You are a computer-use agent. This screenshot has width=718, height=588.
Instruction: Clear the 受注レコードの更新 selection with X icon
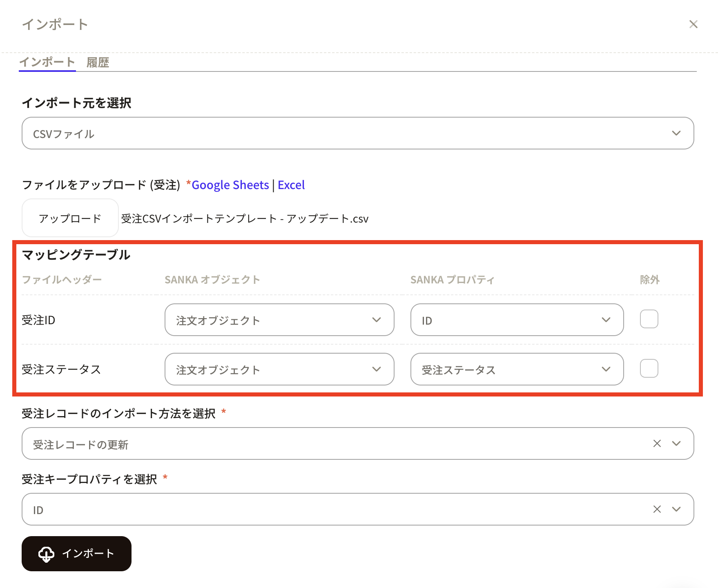tap(657, 443)
